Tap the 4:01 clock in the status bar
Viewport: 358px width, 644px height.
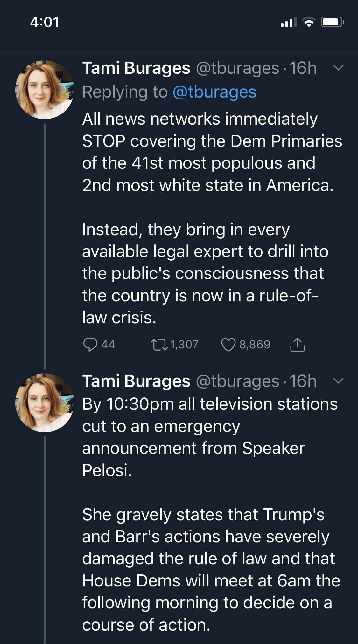coord(45,22)
